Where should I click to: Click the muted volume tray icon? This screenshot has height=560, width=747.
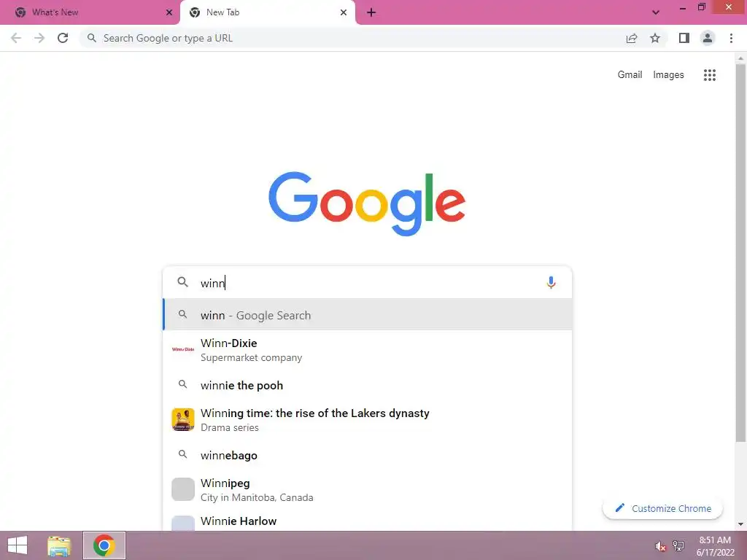pyautogui.click(x=661, y=546)
